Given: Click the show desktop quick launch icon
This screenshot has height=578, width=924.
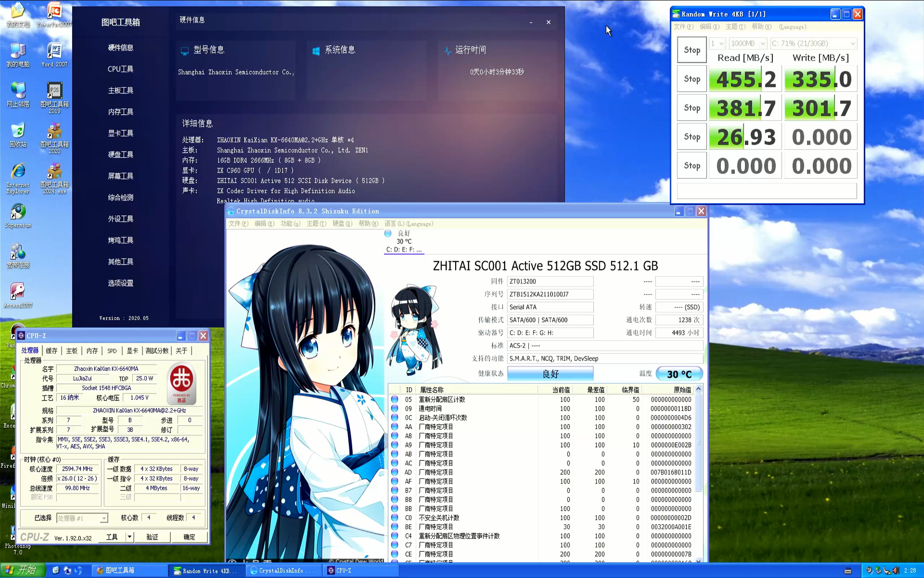Looking at the screenshot, I should pos(56,570).
